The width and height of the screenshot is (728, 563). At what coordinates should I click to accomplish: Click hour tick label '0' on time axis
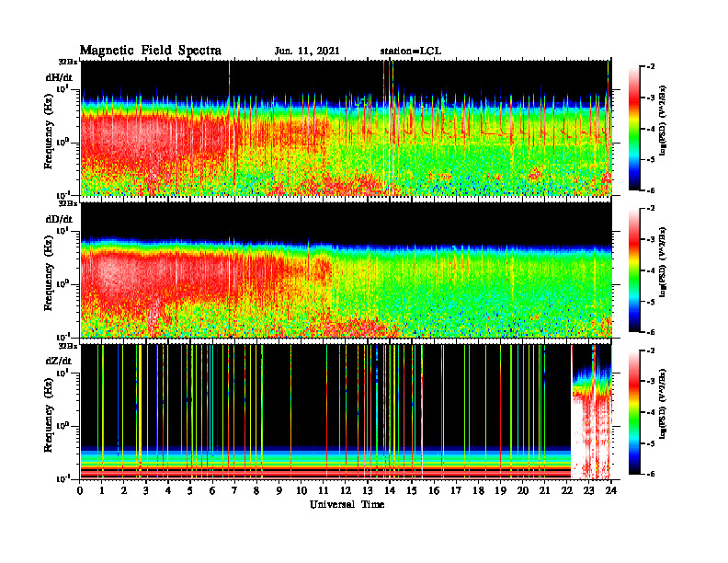point(80,490)
